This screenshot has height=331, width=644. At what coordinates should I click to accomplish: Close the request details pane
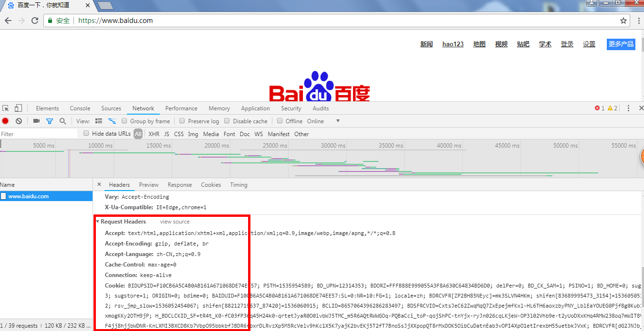click(99, 184)
